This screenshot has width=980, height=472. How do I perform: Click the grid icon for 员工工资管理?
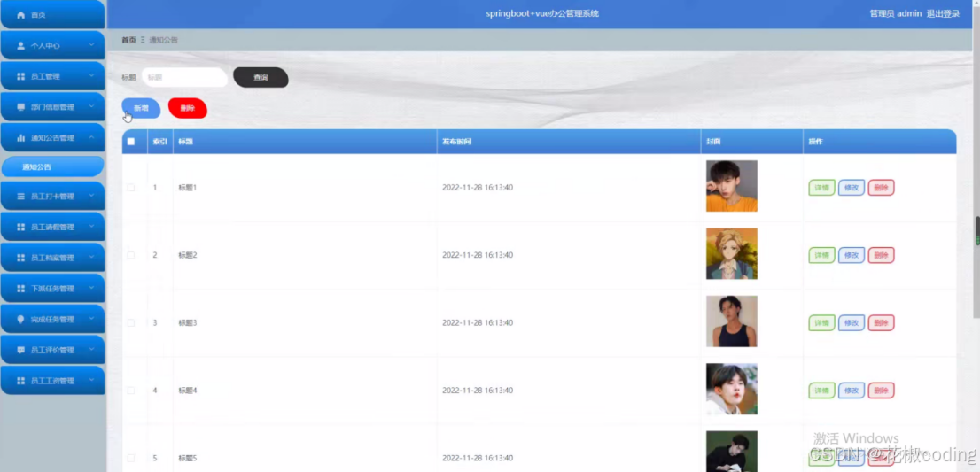(20, 381)
